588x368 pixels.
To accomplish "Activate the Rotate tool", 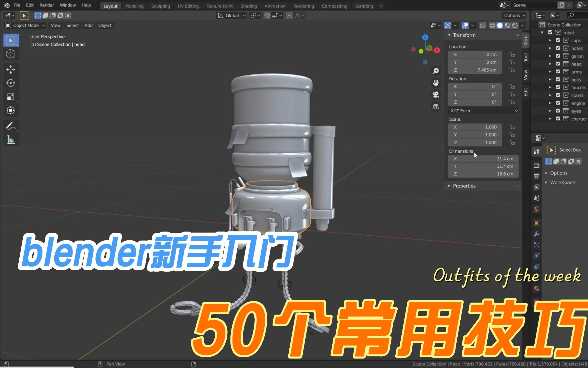I will coord(11,83).
